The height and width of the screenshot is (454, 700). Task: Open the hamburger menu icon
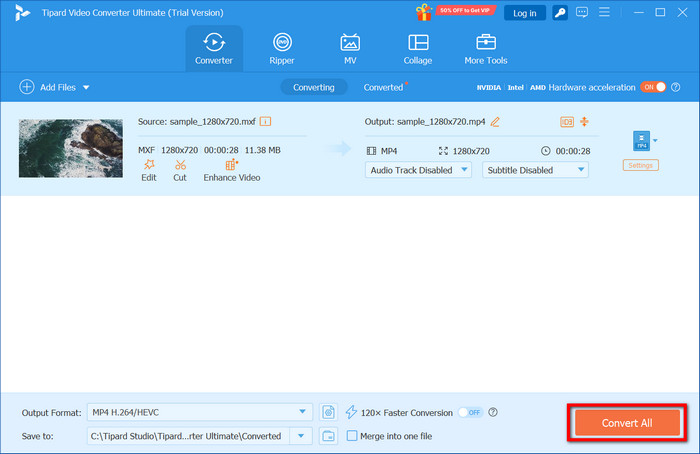[604, 12]
